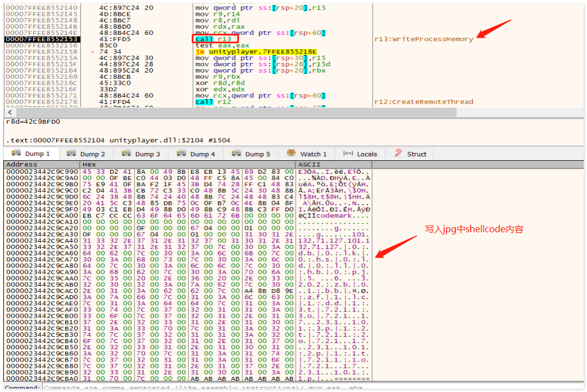This screenshot has width=587, height=392.
Task: Switch to the Dump 1 tab
Action: click(x=31, y=154)
